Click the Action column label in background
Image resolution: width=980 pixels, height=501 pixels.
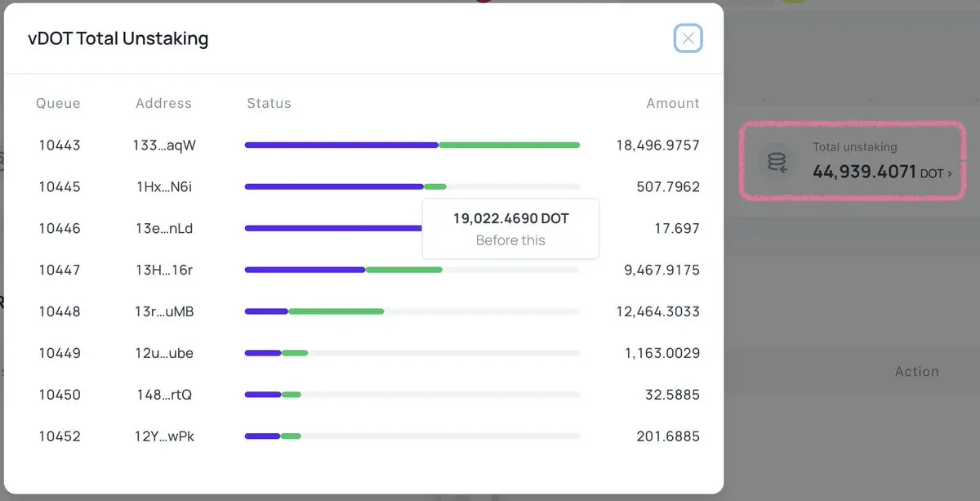(x=916, y=371)
